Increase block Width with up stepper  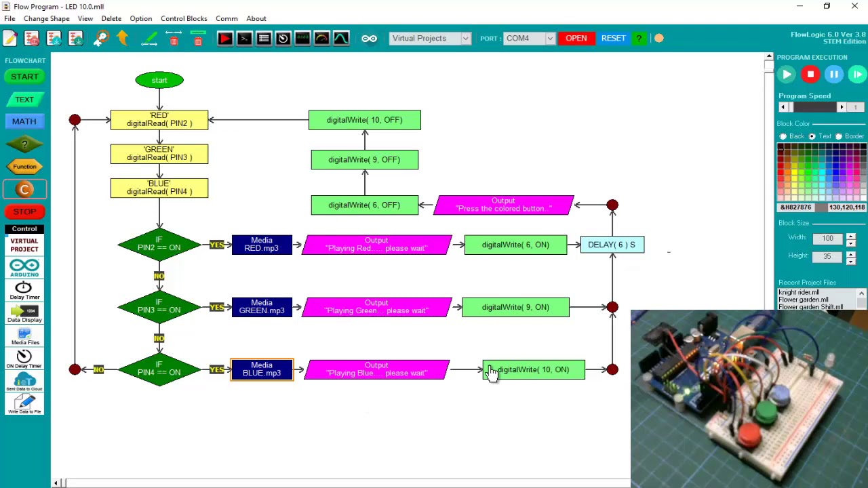[x=851, y=236]
